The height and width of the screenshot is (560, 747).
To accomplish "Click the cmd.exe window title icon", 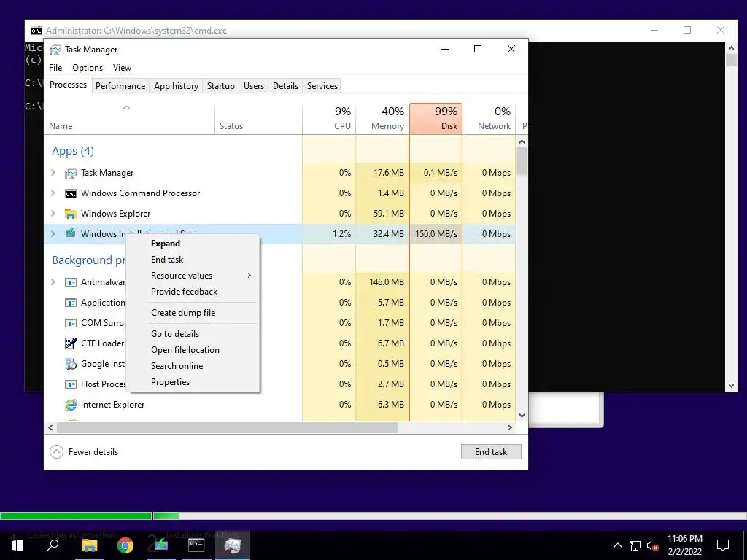I will 36,31.
